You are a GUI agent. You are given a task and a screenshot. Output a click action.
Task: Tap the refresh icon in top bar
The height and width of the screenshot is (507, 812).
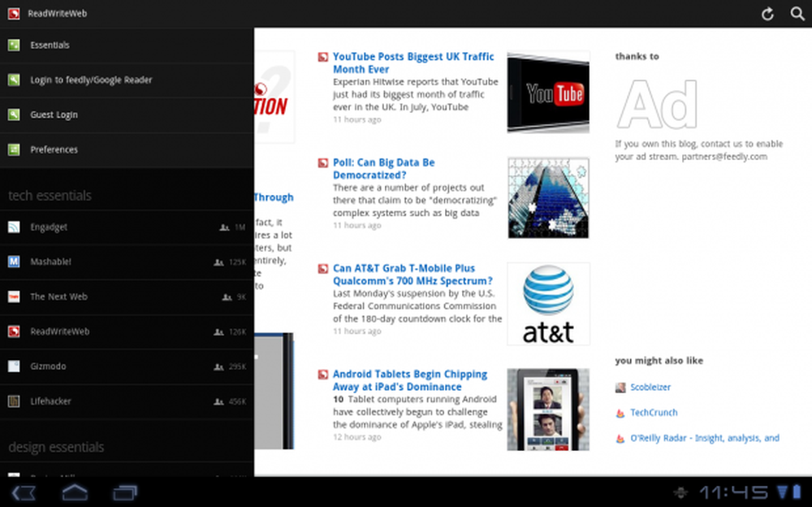point(767,14)
